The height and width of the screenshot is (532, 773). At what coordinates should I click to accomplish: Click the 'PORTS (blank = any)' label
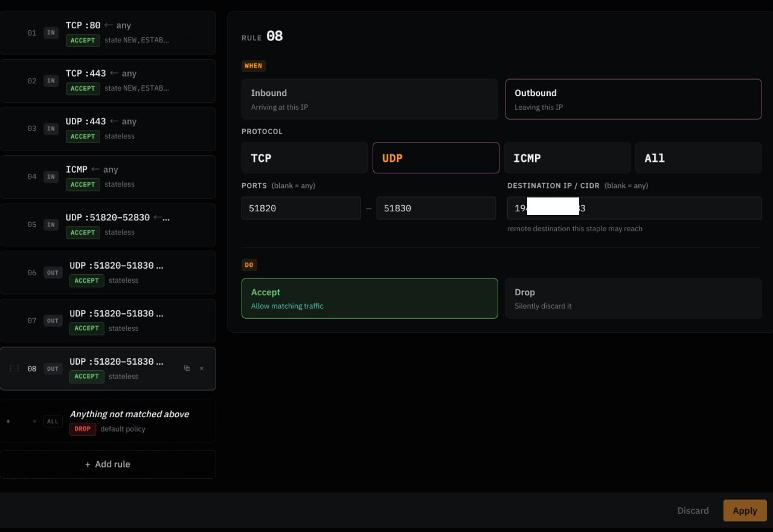278,186
